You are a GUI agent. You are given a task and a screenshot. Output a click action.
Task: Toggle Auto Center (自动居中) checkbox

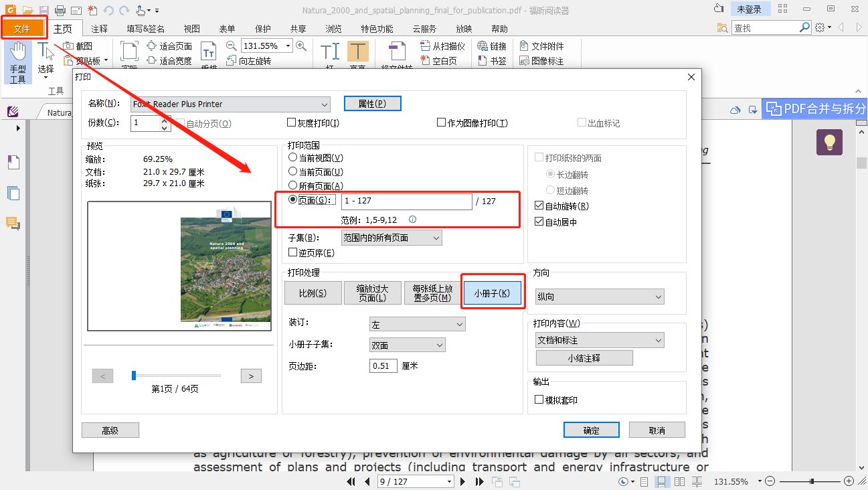(539, 222)
